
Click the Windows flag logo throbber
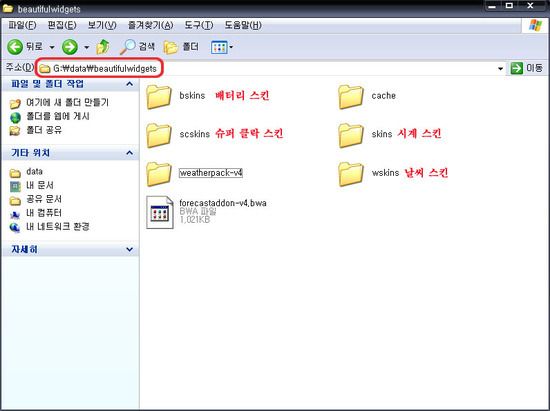click(535, 25)
